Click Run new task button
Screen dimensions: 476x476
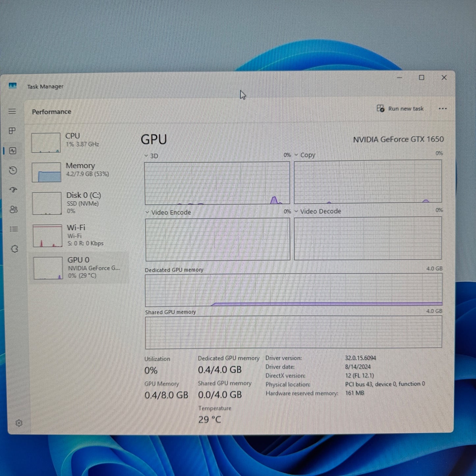click(x=400, y=109)
